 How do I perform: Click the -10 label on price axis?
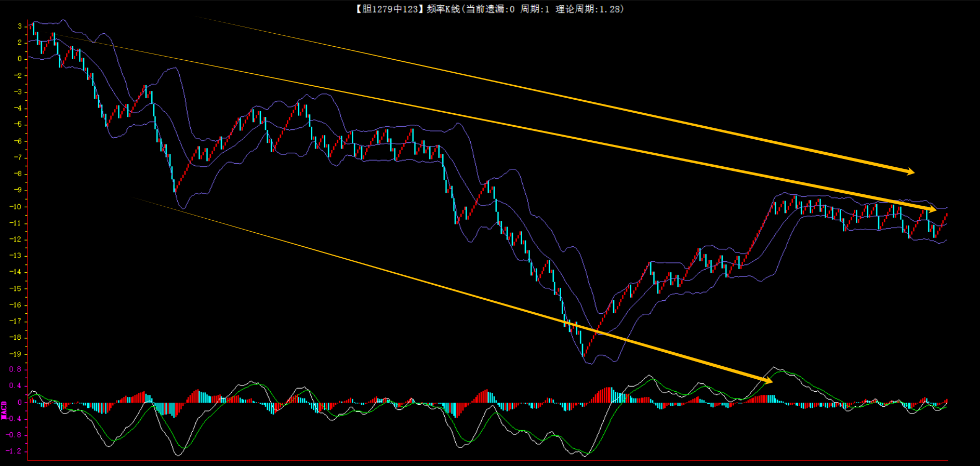pyautogui.click(x=16, y=207)
